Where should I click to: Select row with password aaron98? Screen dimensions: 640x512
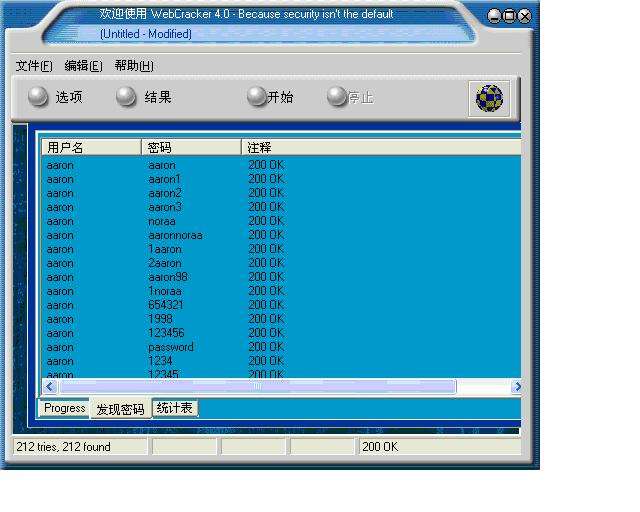pyautogui.click(x=281, y=277)
